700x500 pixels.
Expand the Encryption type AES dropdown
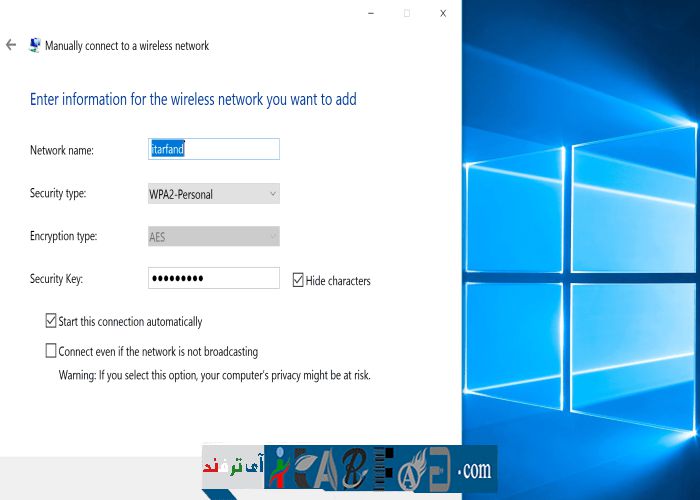[x=213, y=236]
